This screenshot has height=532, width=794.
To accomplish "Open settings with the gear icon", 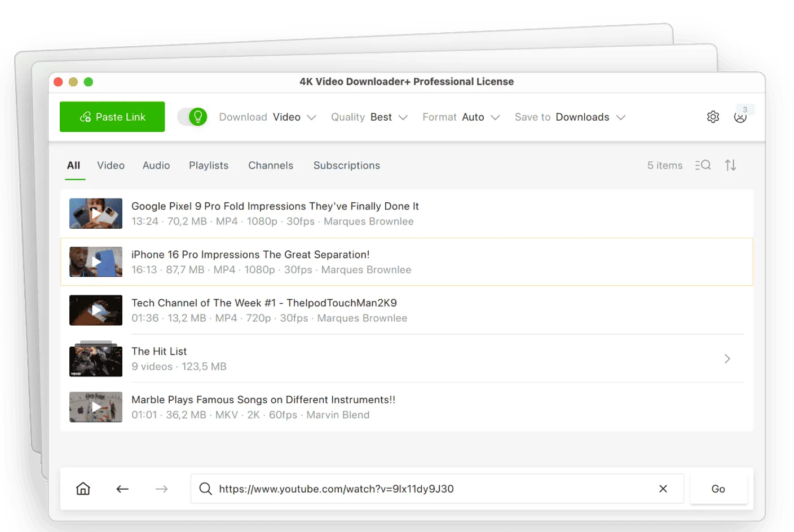I will point(713,117).
